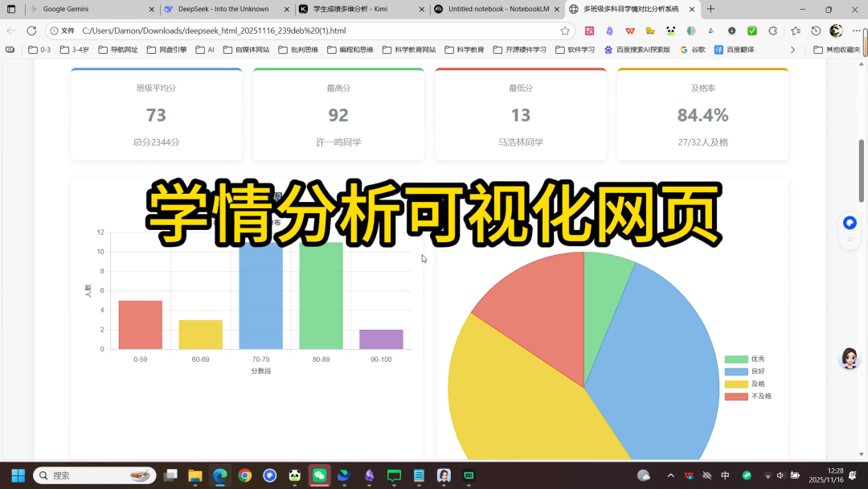Open the 百度翻译 bookmark icon
The height and width of the screenshot is (489, 868).
(718, 49)
